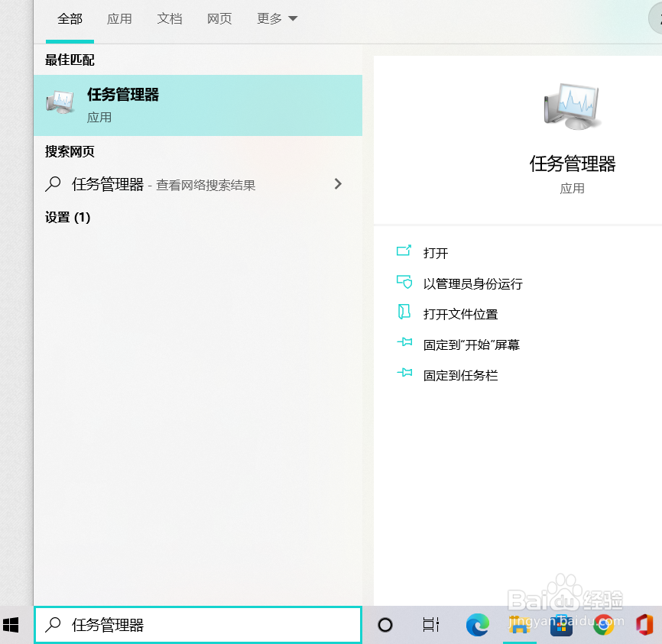Launch Microsoft Edge from taskbar
The height and width of the screenshot is (644, 662).
tap(478, 625)
